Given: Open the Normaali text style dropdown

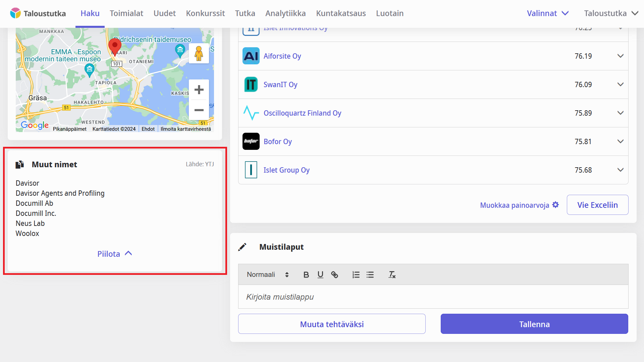Looking at the screenshot, I should 268,275.
